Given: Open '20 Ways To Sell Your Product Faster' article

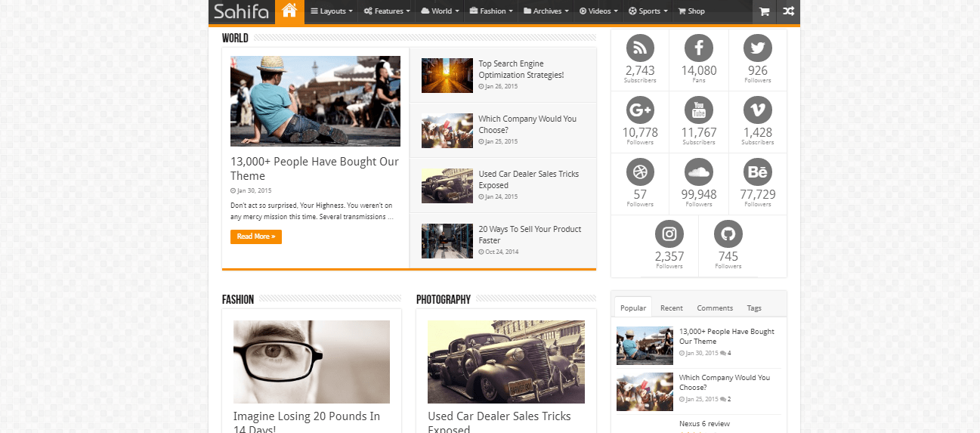Looking at the screenshot, I should click(530, 234).
